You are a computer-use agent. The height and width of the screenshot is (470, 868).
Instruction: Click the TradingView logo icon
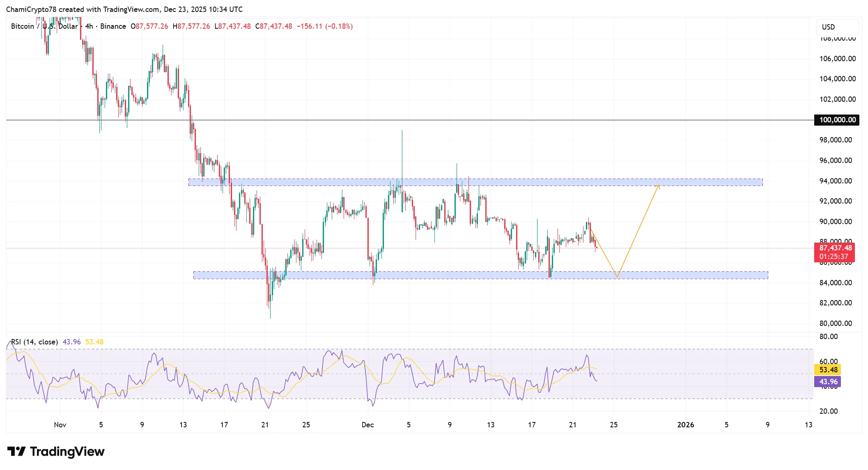[x=16, y=452]
